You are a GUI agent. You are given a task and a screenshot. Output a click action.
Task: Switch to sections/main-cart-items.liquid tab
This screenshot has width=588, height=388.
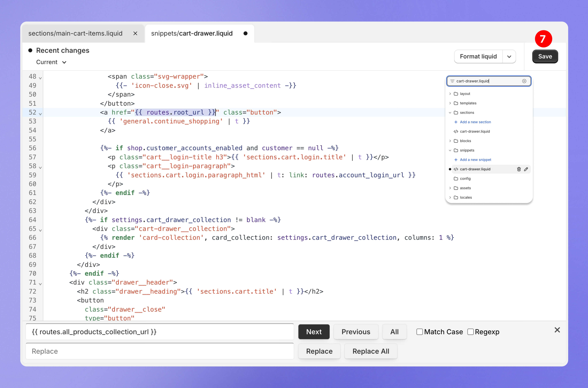coord(75,33)
